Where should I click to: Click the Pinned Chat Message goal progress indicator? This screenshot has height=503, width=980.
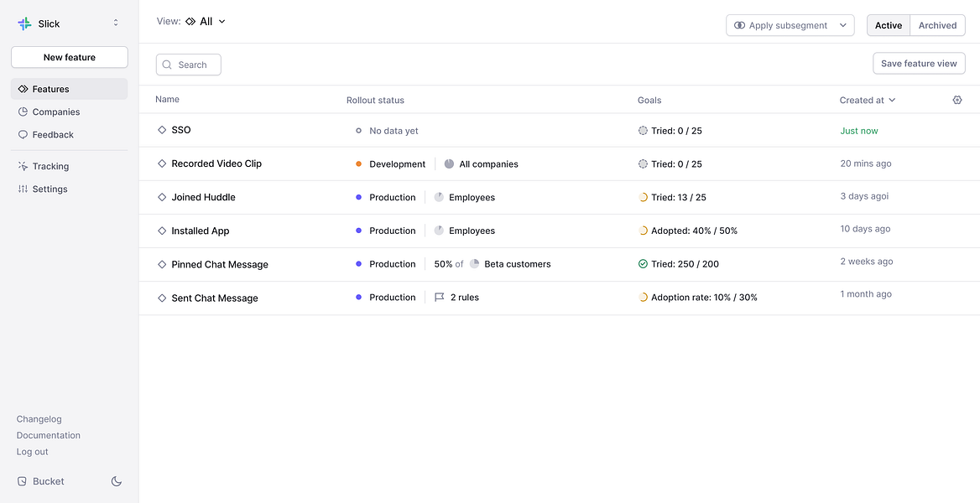(643, 264)
